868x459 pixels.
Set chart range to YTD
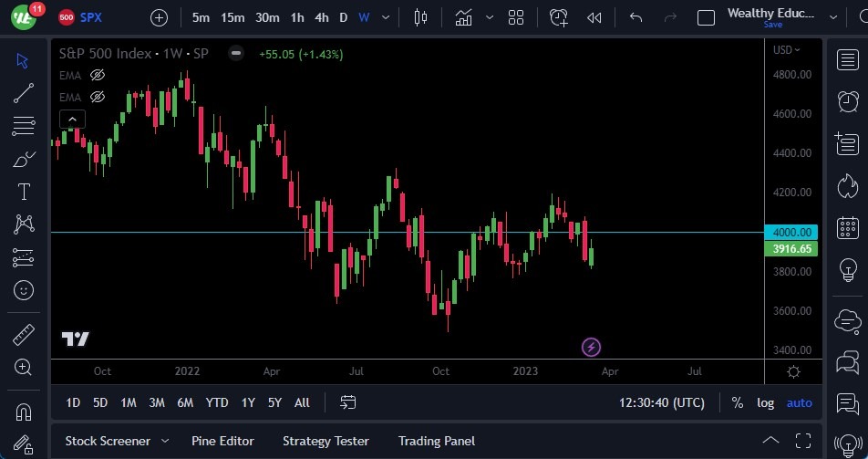[217, 402]
